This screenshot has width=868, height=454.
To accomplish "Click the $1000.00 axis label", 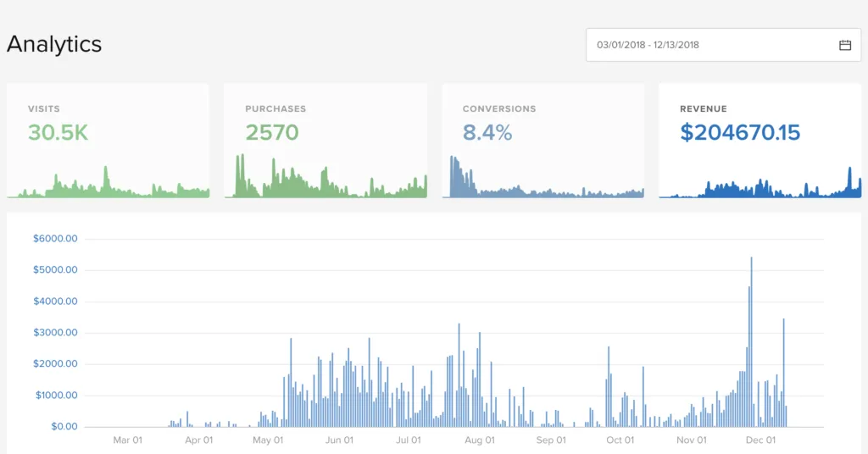I will [57, 396].
